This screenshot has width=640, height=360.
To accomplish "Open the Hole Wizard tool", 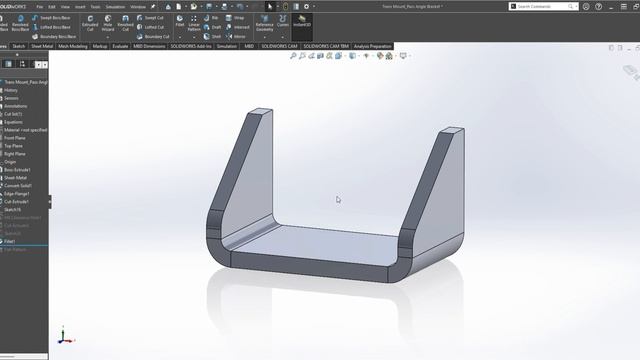I will coord(108,23).
